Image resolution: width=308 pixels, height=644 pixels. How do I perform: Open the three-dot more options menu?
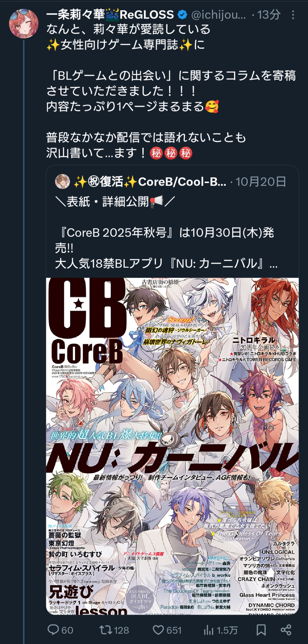293,15
